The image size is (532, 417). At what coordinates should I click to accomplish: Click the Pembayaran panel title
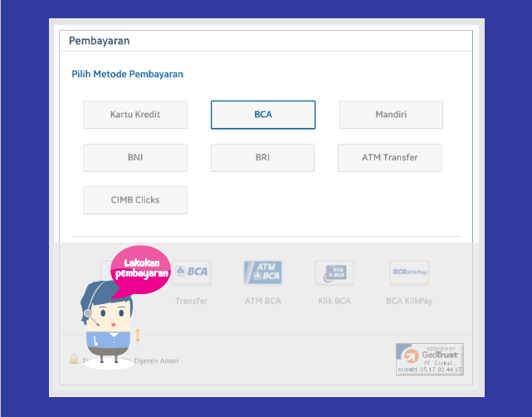click(99, 41)
